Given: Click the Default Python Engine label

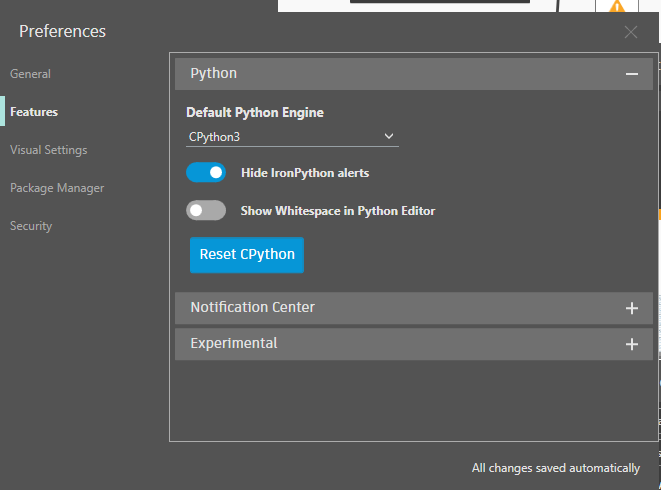Looking at the screenshot, I should (x=255, y=112).
